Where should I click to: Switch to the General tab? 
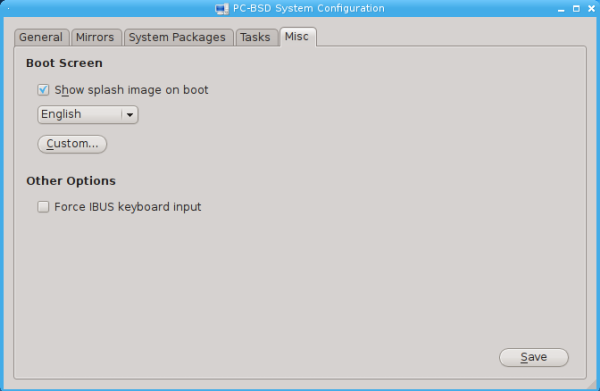[x=41, y=37]
